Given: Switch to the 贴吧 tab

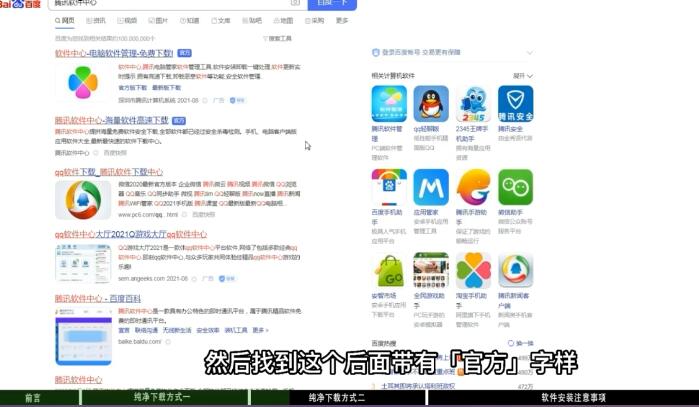Looking at the screenshot, I should [252, 21].
